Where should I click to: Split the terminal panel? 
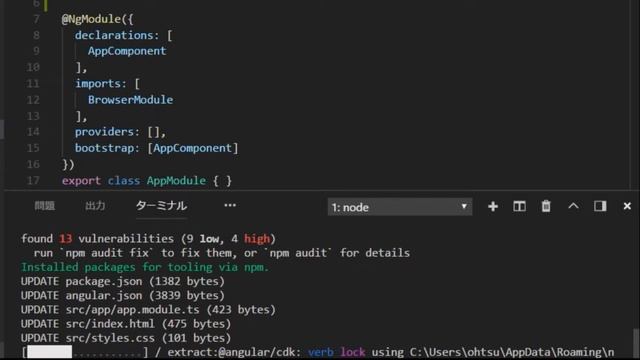pos(519,207)
